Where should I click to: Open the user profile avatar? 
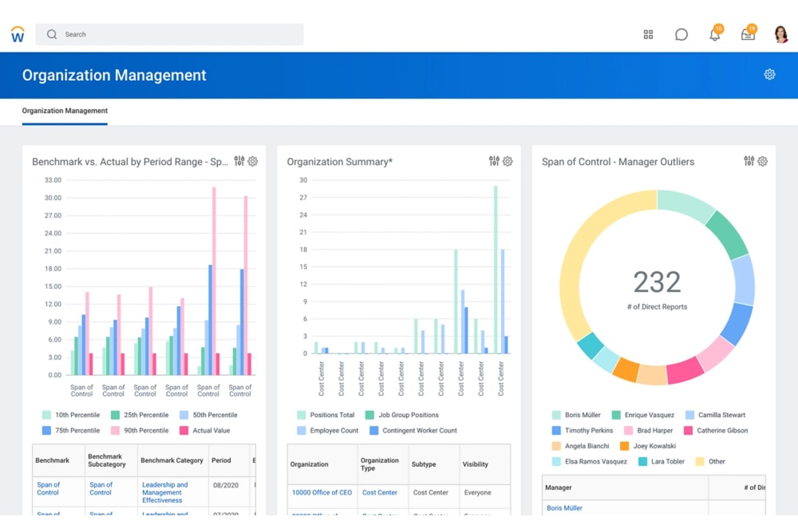click(x=781, y=34)
